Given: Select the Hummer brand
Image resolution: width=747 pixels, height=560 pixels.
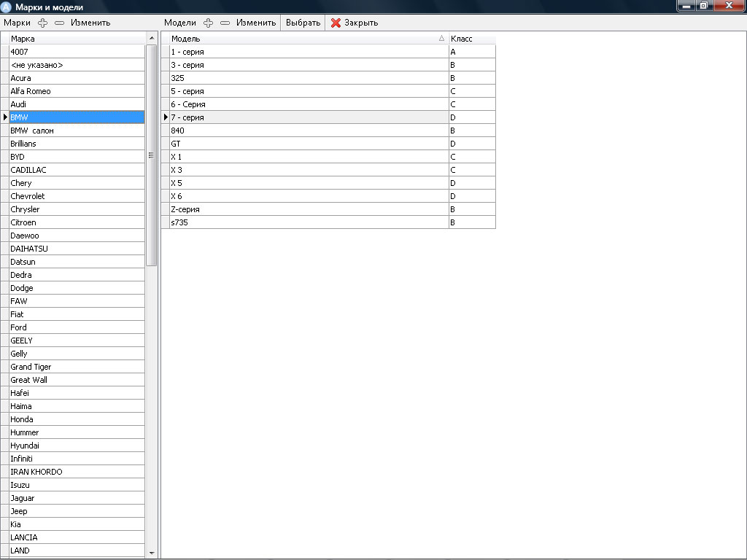Looking at the screenshot, I should [77, 432].
